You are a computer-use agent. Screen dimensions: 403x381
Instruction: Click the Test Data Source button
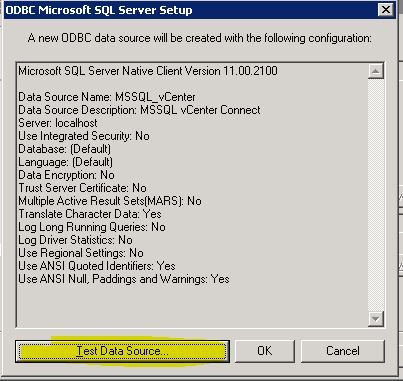122,351
